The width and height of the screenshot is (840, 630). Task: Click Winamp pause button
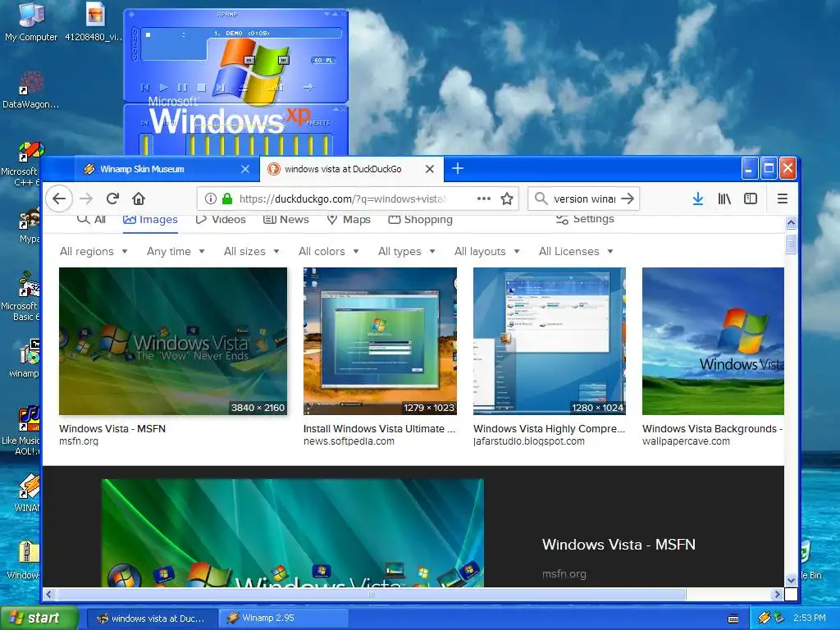pos(183,87)
